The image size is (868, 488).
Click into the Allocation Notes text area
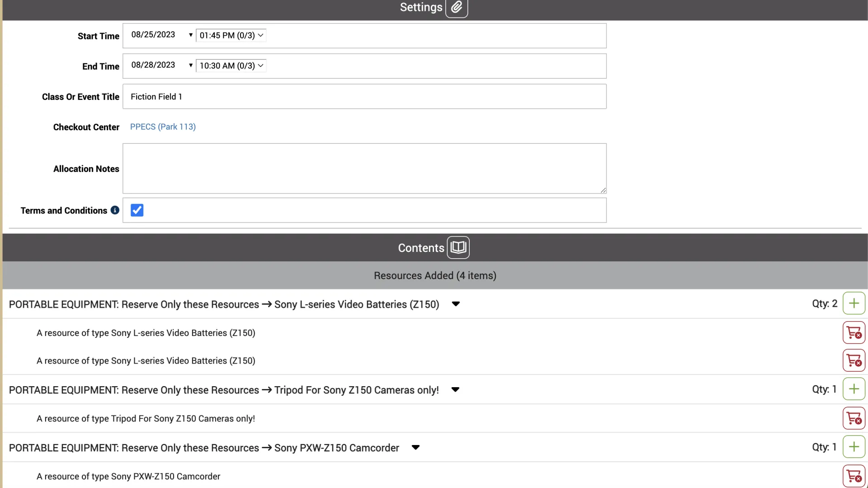(364, 168)
